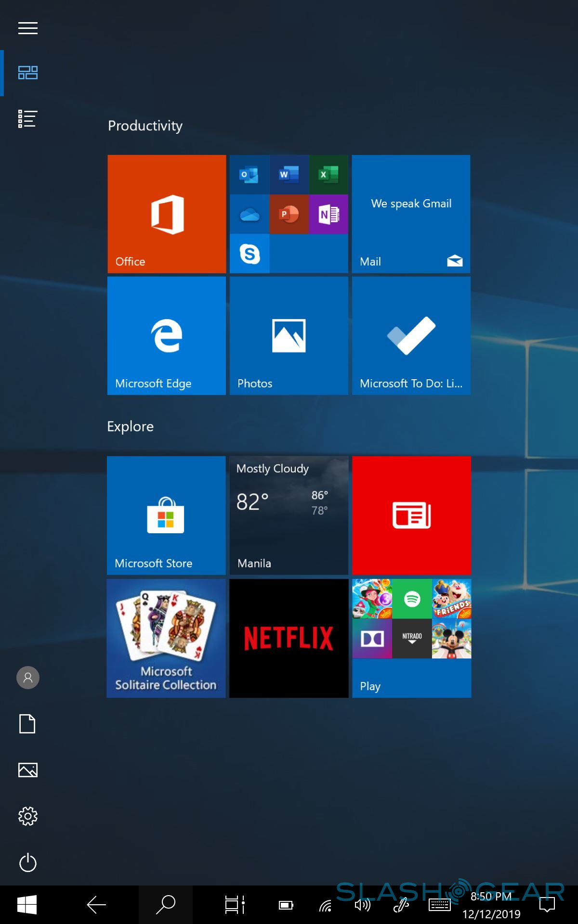578x924 pixels.
Task: Select the Explore group header
Action: 131,426
